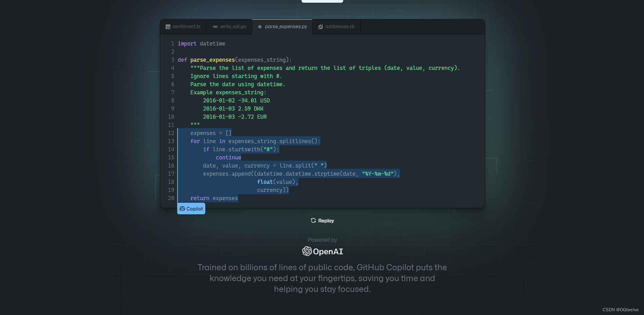Click the '2016-01-03 2.59 DKK' example line
644x315 pixels.
(233, 109)
